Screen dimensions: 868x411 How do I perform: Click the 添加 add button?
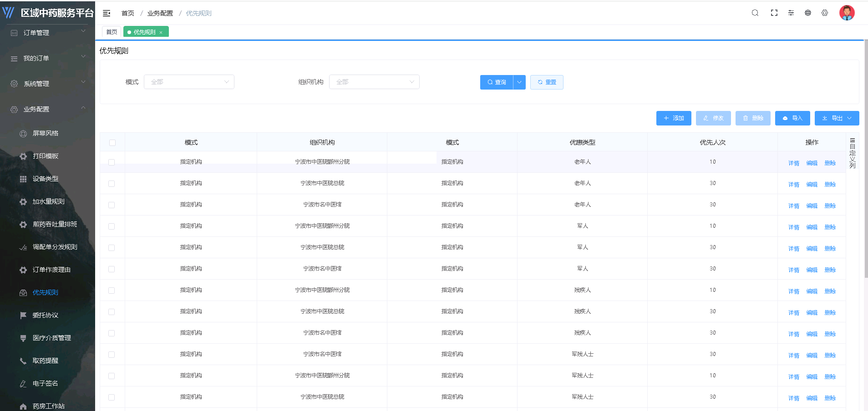[x=674, y=118]
